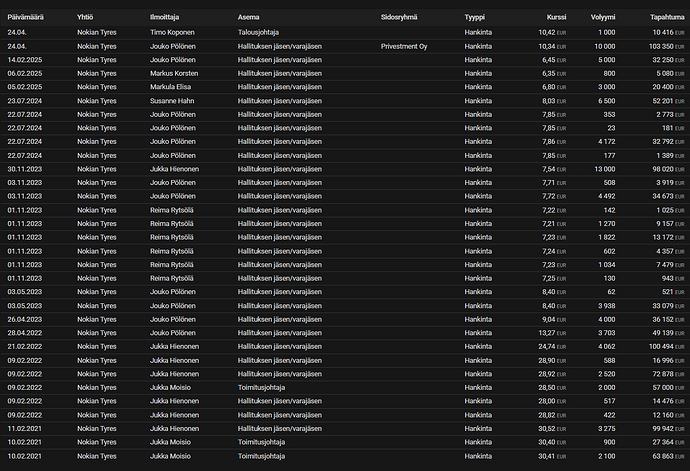Screen dimensions: 690x471
Task: Click the Tyyppi column header
Action: (474, 17)
